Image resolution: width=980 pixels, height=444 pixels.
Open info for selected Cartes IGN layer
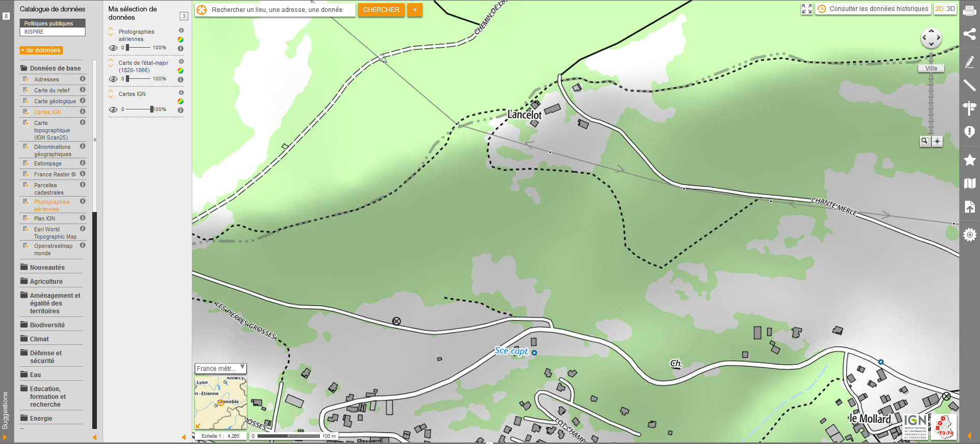pos(180,110)
